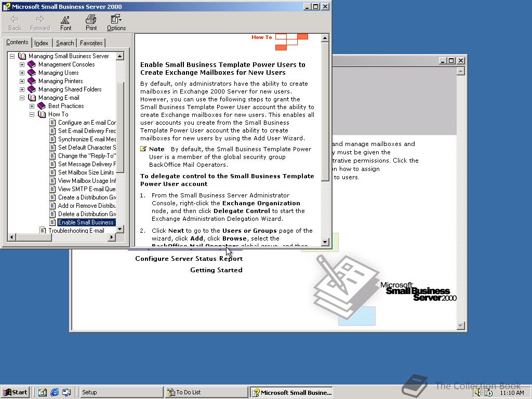
Task: Select the Enable Small Business topic
Action: tap(87, 222)
